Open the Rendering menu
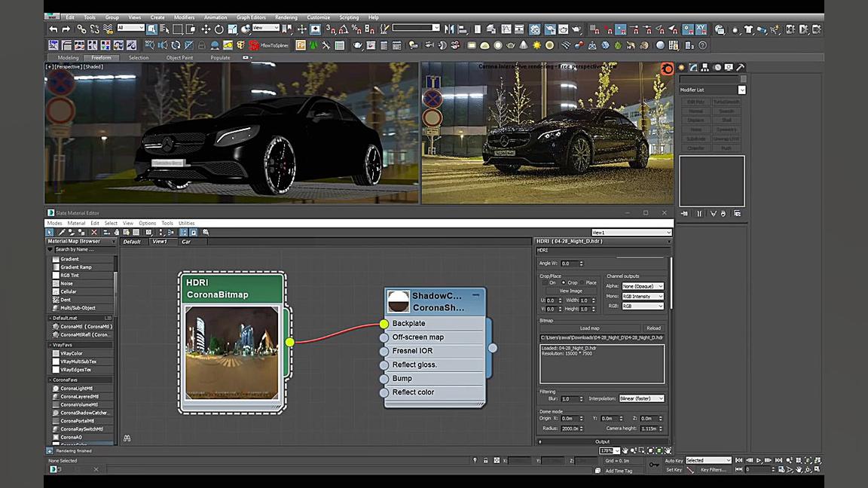 (x=286, y=17)
